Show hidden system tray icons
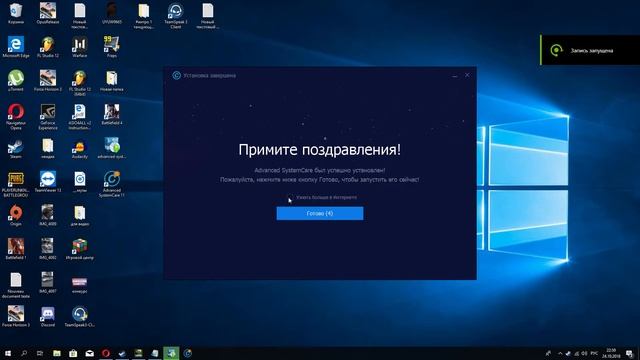Viewport: 640px width, 360px height. [x=560, y=353]
